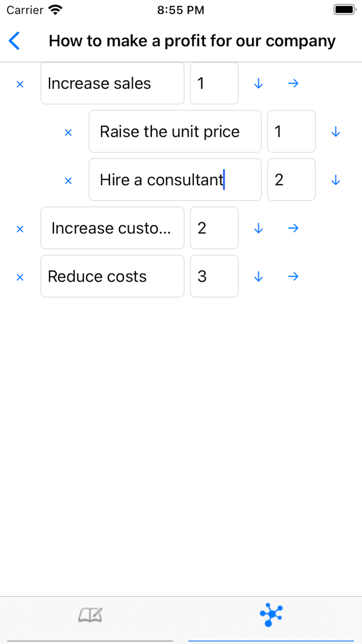Click down arrow beside Hire a consultant
Screen dimensions: 362x644
[x=336, y=180]
